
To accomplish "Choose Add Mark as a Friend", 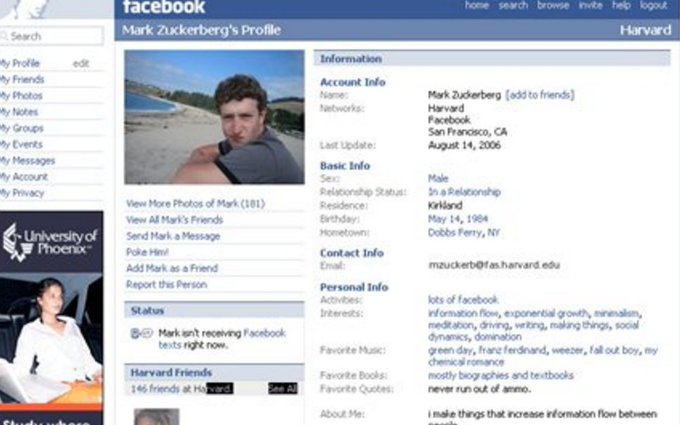I will pos(171,268).
